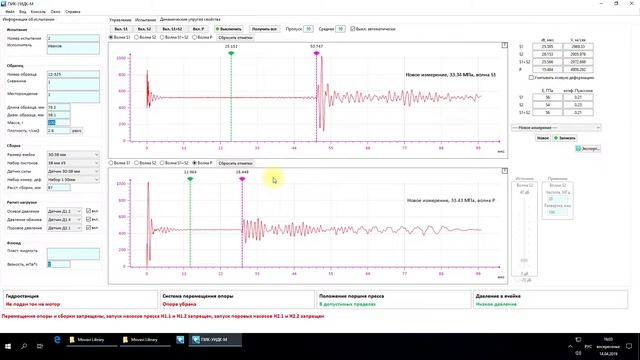Save measurement with the Записать button

click(x=564, y=138)
